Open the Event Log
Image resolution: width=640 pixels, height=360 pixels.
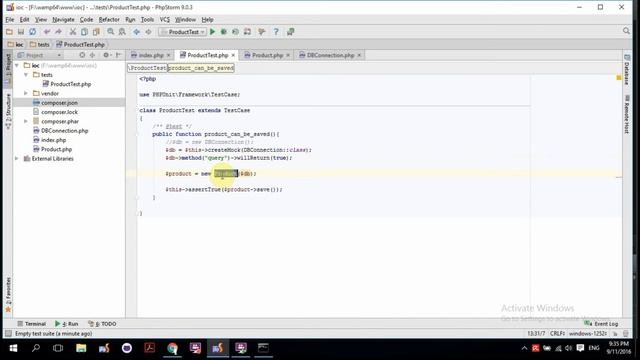click(x=601, y=324)
